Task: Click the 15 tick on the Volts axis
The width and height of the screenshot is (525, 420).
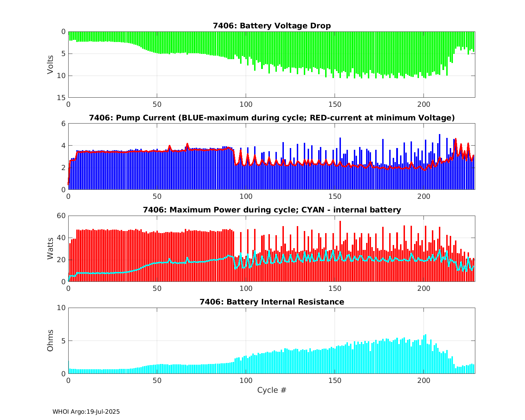Action: click(62, 98)
